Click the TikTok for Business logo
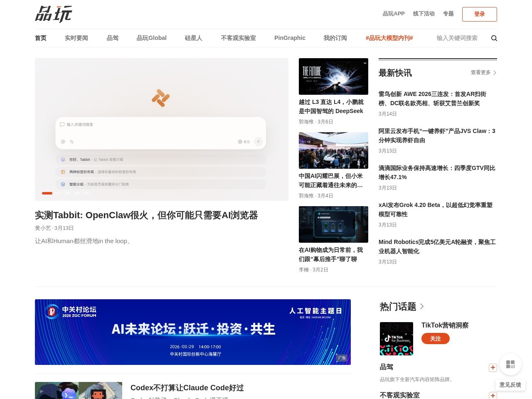The image size is (532, 399). (396, 338)
